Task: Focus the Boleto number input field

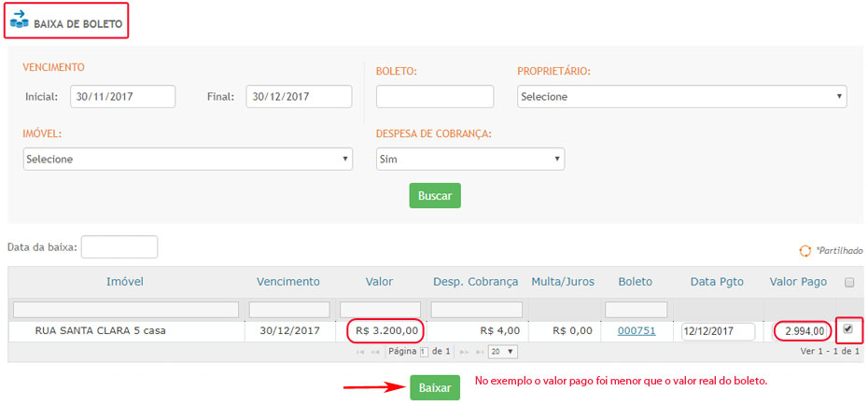Action: [x=434, y=96]
